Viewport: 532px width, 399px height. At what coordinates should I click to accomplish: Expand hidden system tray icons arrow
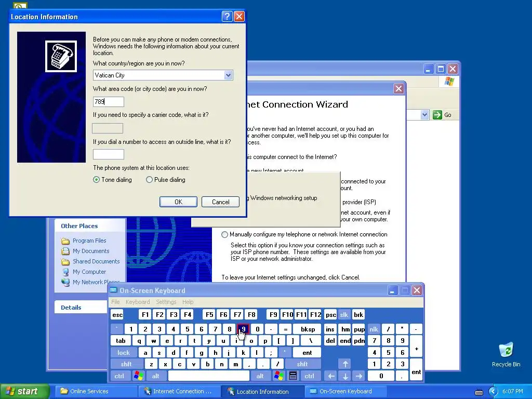click(x=493, y=392)
